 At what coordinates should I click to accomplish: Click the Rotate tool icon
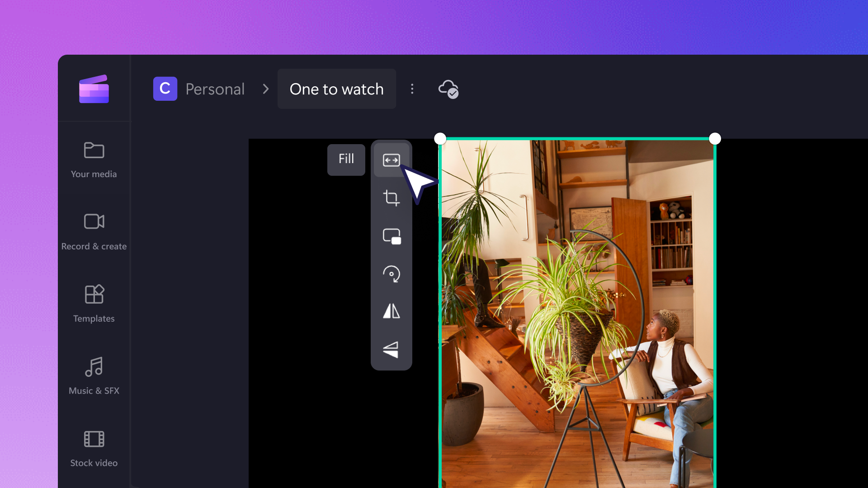click(392, 274)
